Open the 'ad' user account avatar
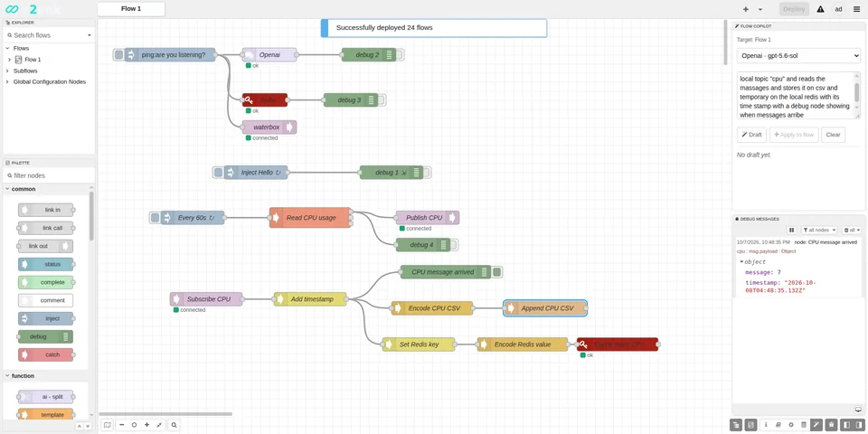 coord(839,9)
